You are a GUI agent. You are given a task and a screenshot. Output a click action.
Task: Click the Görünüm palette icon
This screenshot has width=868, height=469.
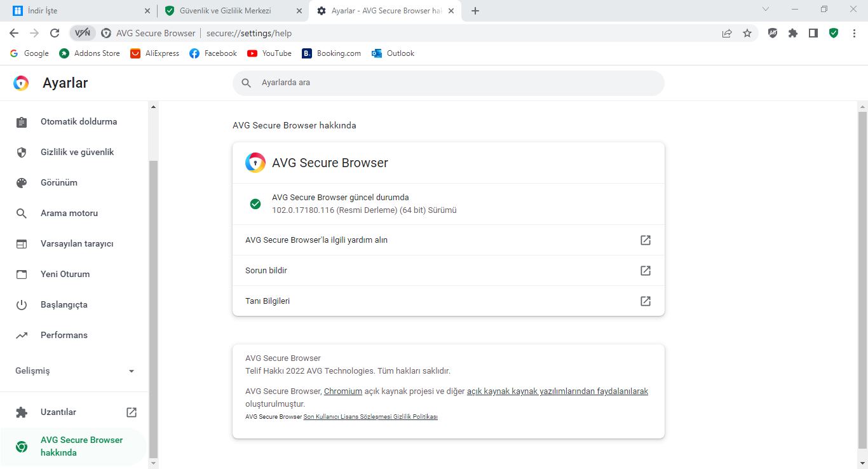point(22,183)
